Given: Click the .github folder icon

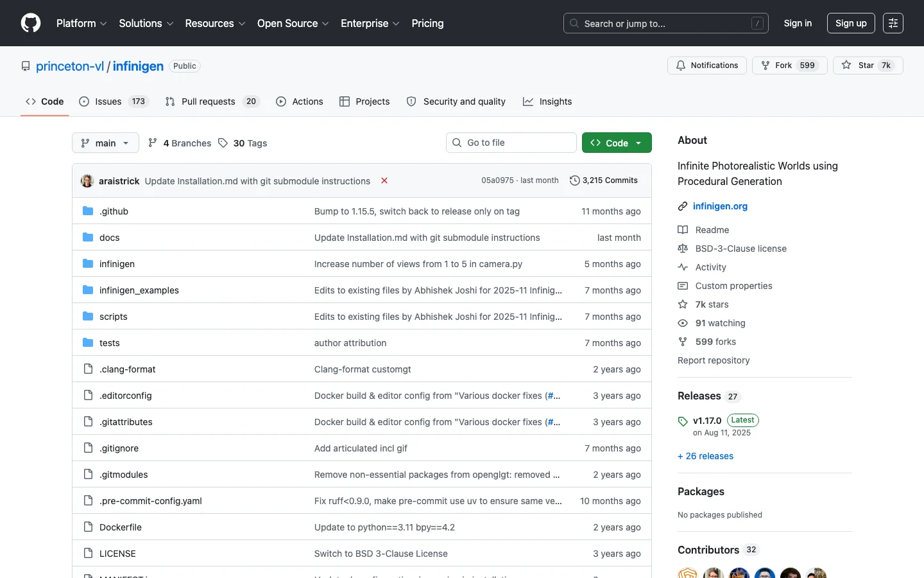Looking at the screenshot, I should [x=88, y=211].
